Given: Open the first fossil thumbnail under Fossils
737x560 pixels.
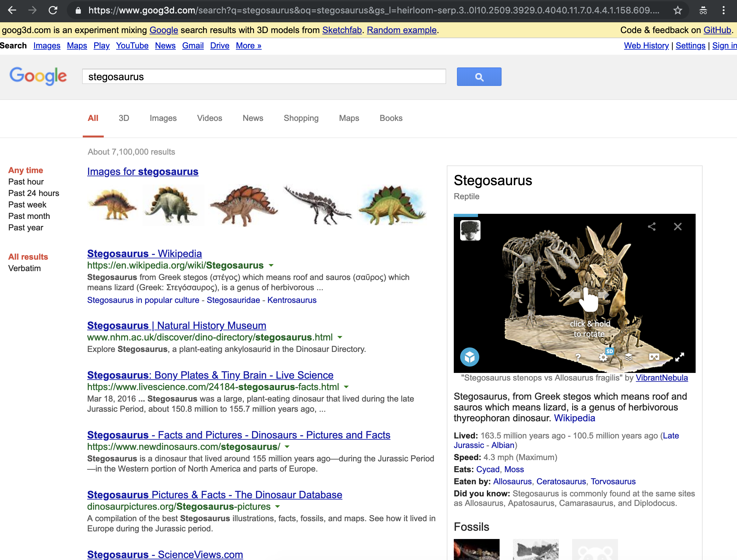Looking at the screenshot, I should click(476, 549).
